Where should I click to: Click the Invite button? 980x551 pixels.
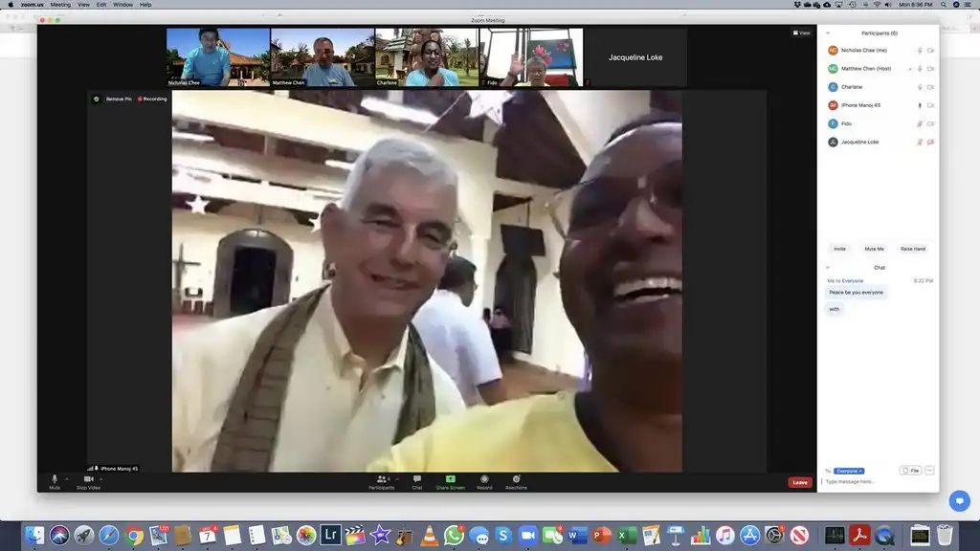[x=839, y=249]
